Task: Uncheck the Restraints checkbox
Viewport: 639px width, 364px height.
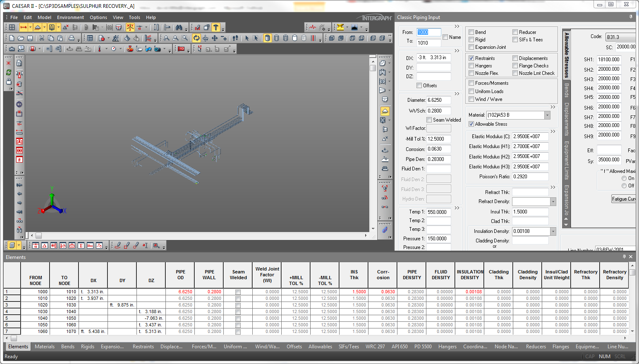Action: click(471, 58)
